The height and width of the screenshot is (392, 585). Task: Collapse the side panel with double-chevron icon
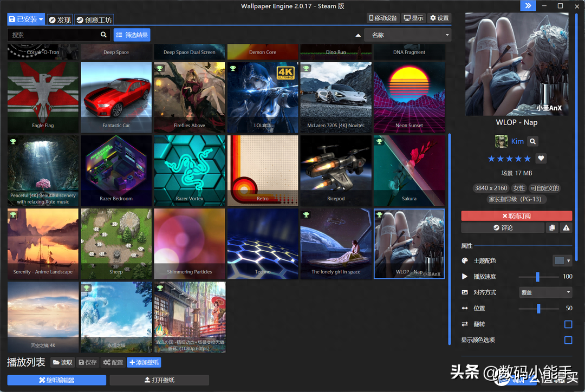pos(528,6)
